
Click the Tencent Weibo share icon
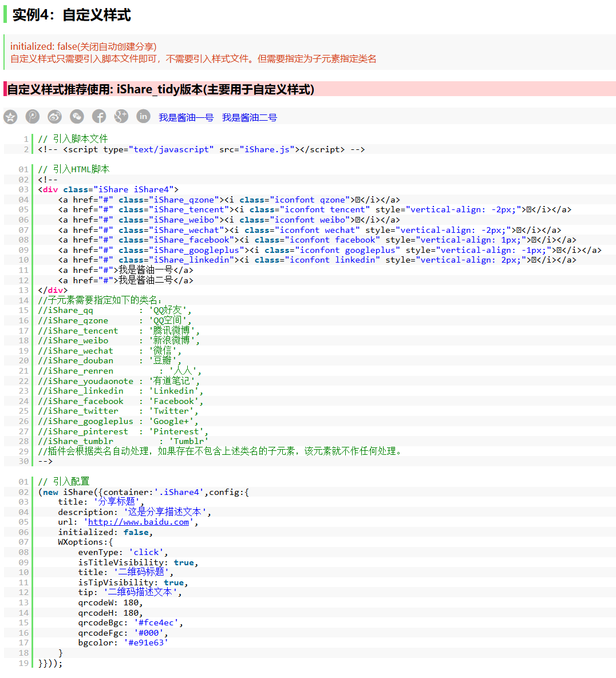click(33, 116)
